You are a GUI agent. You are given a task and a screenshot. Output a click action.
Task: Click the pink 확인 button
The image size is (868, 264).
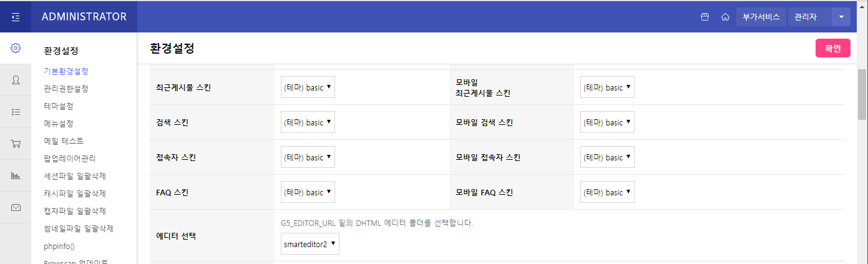(x=833, y=48)
